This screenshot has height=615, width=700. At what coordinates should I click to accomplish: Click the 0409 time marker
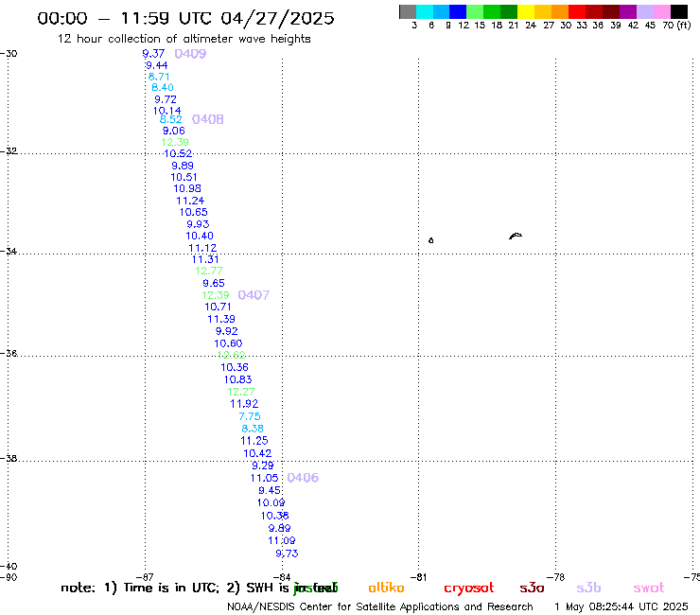pos(190,54)
